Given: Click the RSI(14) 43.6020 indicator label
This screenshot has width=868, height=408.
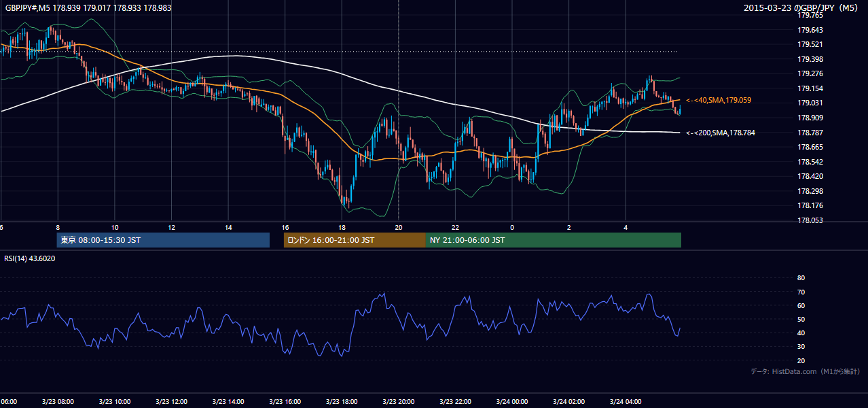Looking at the screenshot, I should pos(30,258).
